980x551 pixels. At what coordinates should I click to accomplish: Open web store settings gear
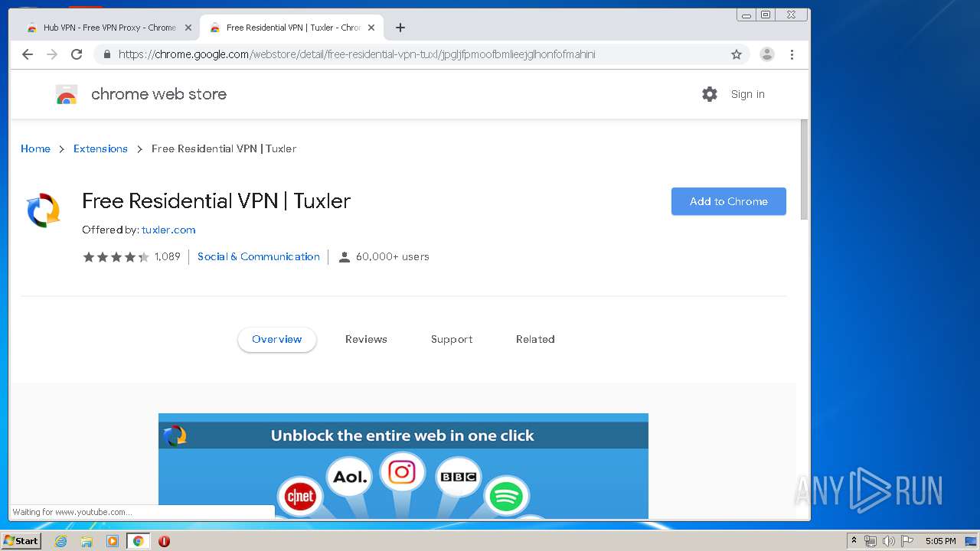pyautogui.click(x=710, y=94)
